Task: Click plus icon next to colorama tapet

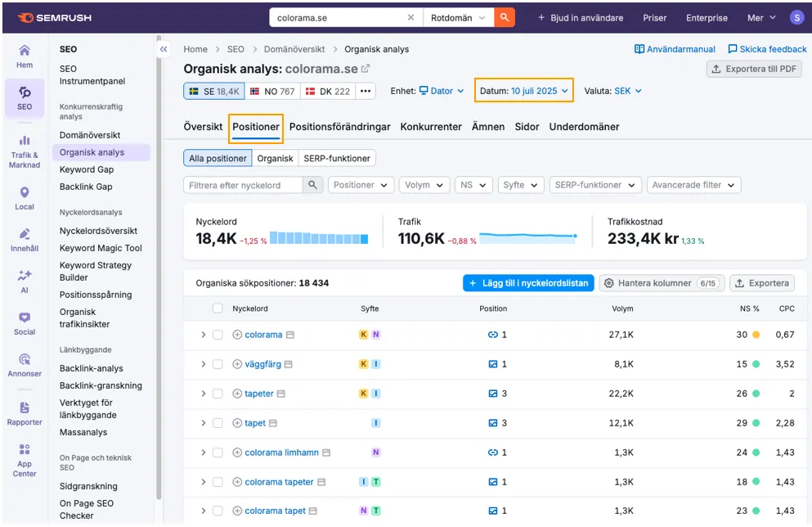Action: (x=237, y=511)
